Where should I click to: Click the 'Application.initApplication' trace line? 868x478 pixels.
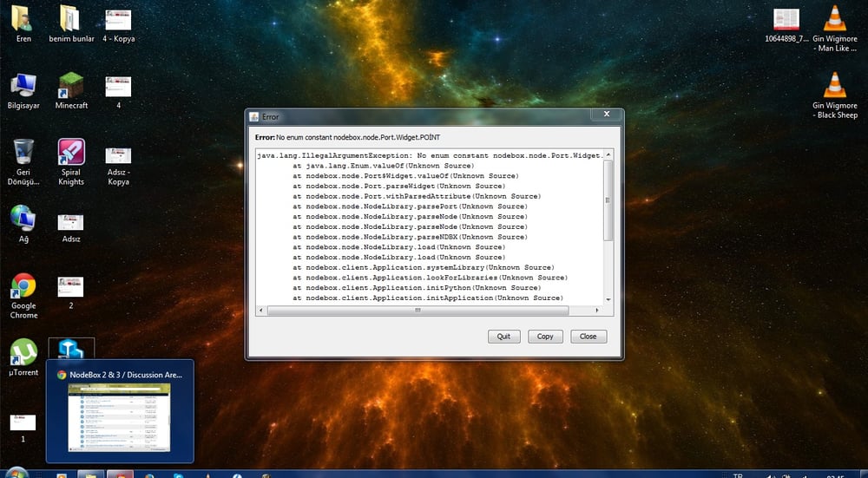click(427, 298)
